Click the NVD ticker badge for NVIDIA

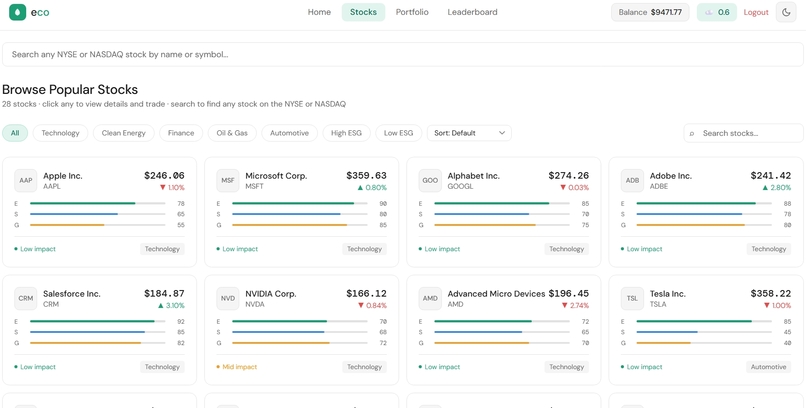click(228, 299)
